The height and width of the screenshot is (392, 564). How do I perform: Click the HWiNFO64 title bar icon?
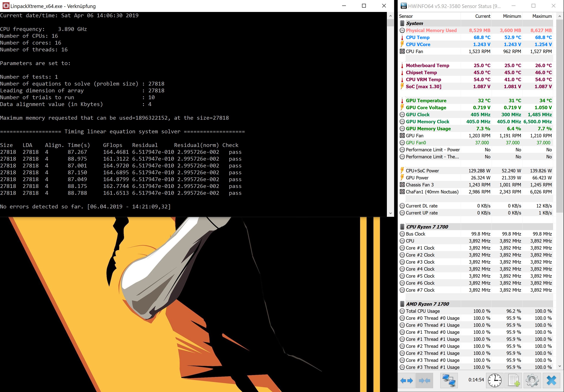pyautogui.click(x=403, y=6)
